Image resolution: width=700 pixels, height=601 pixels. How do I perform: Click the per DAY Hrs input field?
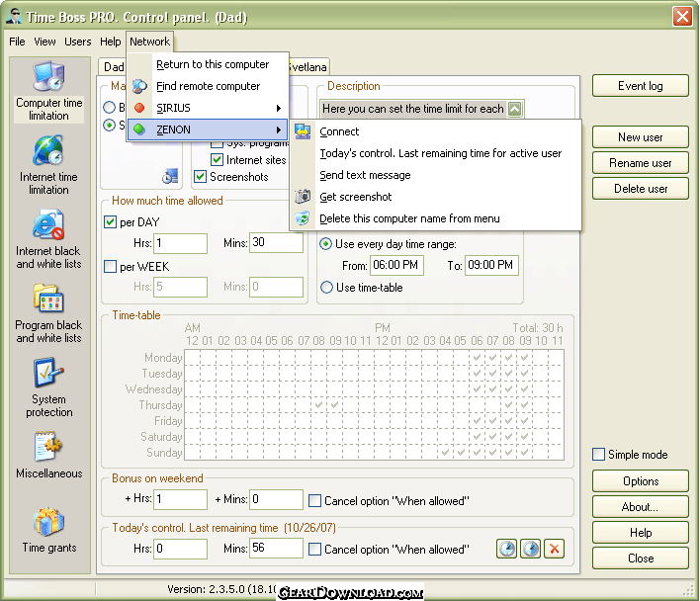(x=180, y=243)
